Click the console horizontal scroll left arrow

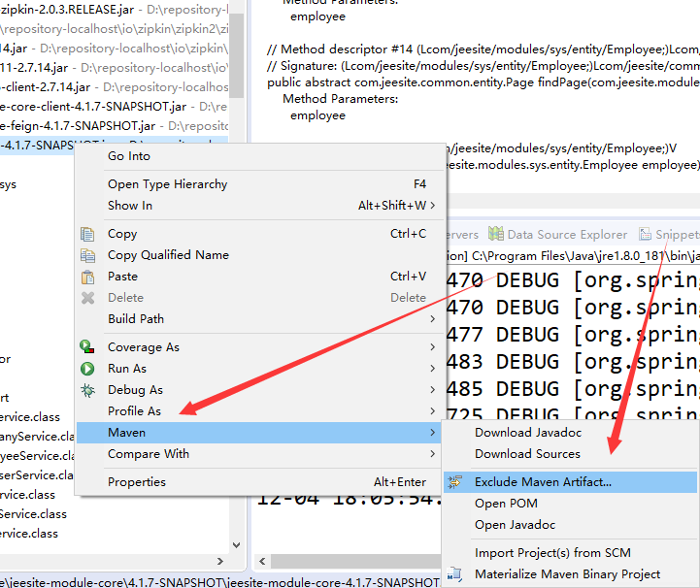click(262, 561)
